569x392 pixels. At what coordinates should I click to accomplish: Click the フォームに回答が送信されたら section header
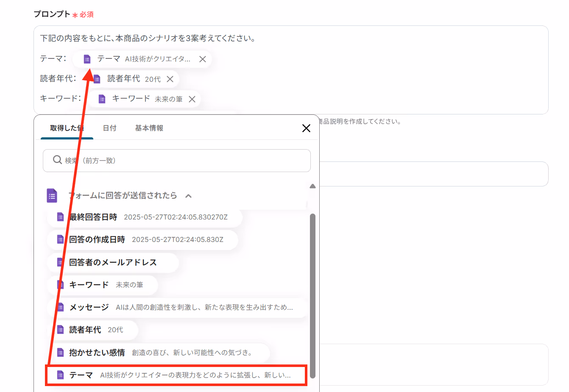123,195
